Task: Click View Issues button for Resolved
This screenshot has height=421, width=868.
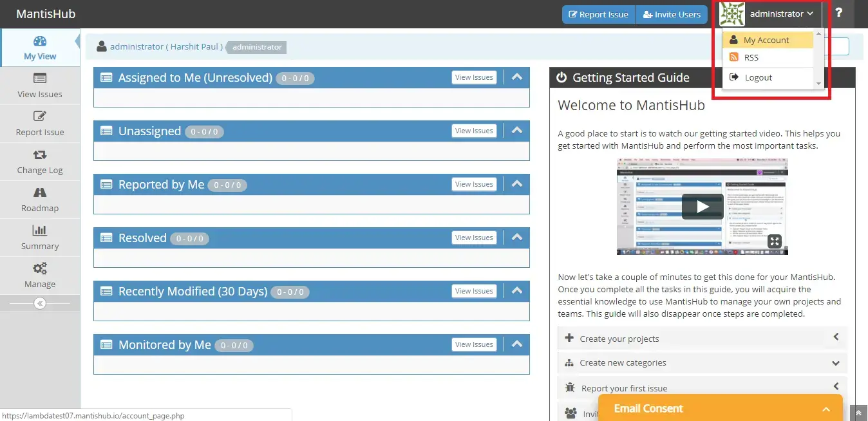Action: click(474, 238)
